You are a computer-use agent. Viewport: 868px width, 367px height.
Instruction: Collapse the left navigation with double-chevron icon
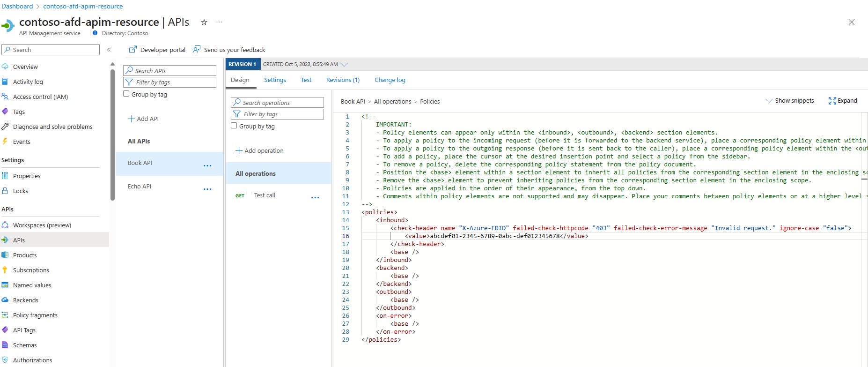(109, 50)
